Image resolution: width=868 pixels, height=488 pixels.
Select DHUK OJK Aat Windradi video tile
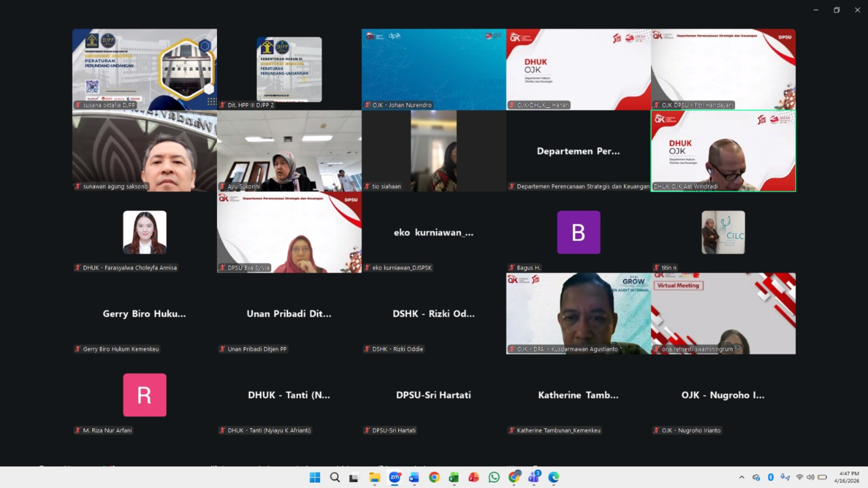tap(723, 151)
